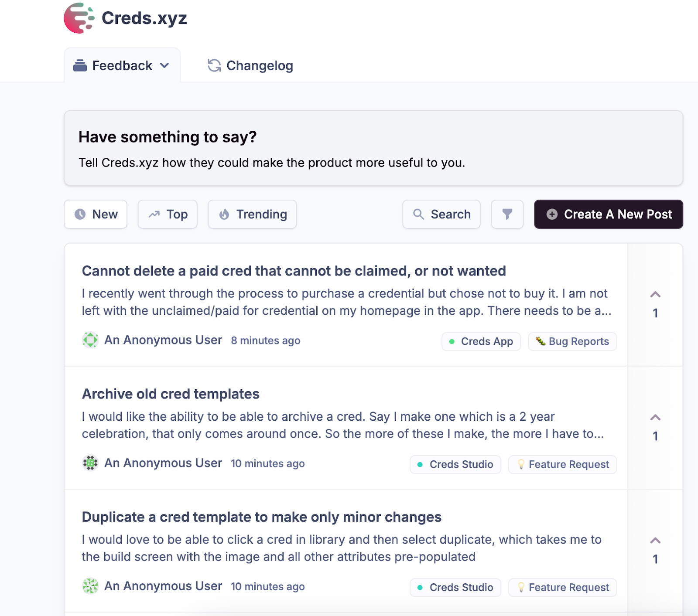The width and height of the screenshot is (698, 616).
Task: Sort posts by New
Action: click(x=96, y=214)
